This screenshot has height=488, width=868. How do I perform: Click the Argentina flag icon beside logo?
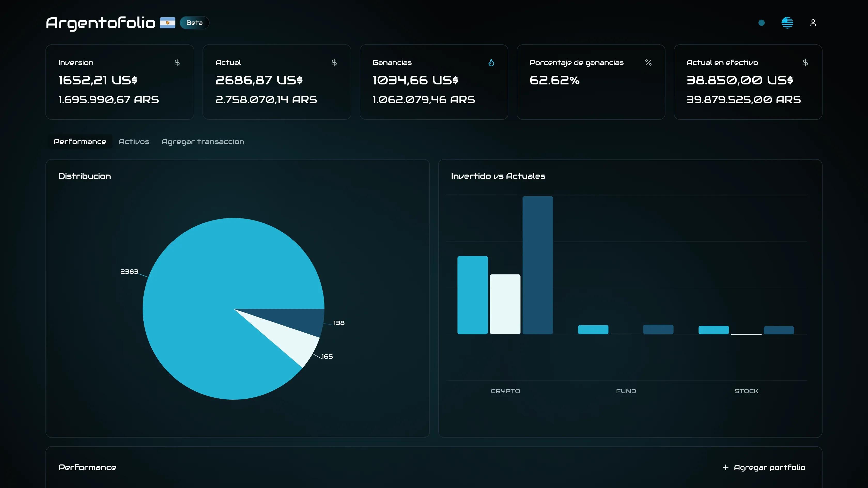click(x=167, y=22)
